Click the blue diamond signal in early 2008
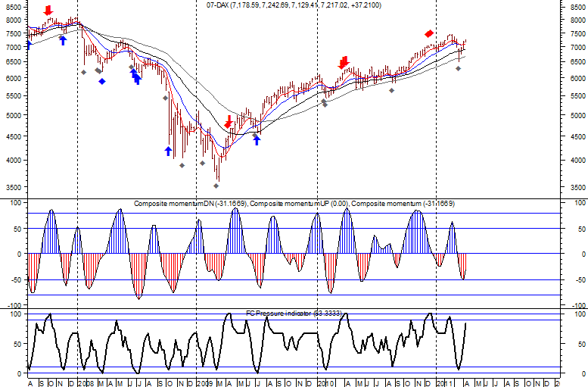The height and width of the screenshot is (387, 588). 102,81
